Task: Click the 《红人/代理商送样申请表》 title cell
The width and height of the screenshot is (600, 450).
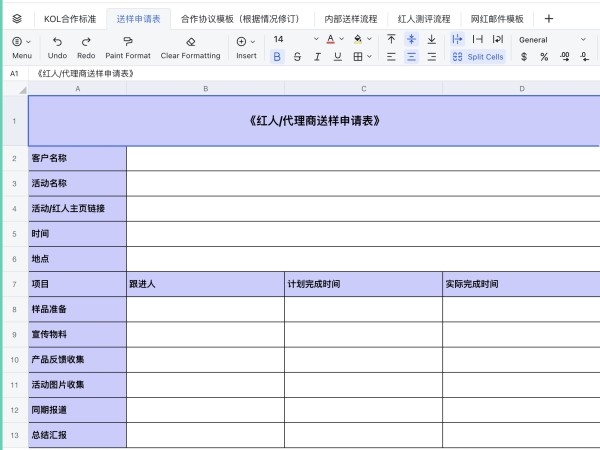Action: click(314, 121)
